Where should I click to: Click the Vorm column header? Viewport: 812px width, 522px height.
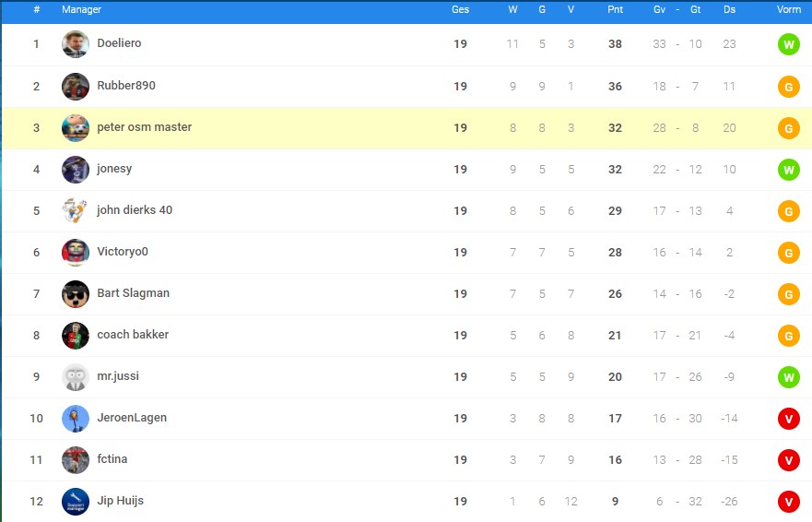(x=788, y=9)
